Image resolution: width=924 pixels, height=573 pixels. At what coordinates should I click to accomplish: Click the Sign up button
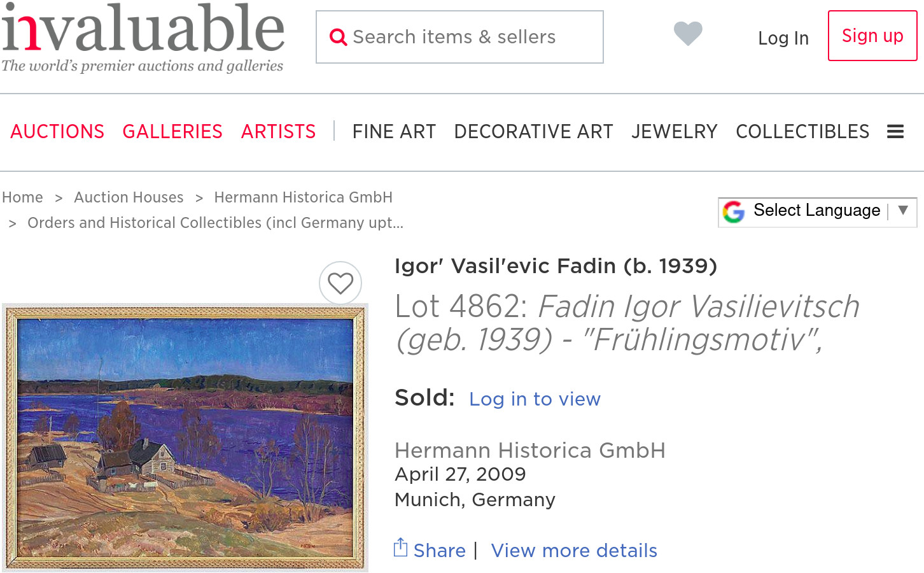(x=872, y=36)
